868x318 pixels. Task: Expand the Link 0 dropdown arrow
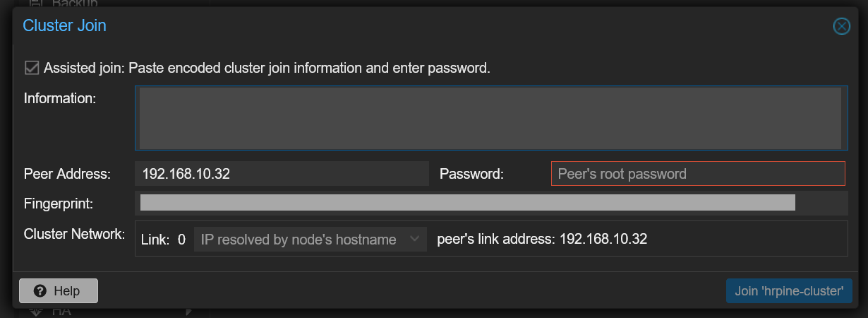pos(416,240)
